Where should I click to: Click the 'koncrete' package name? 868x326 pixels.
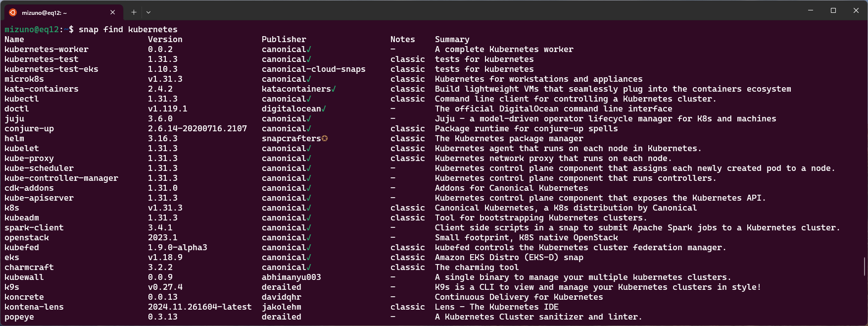(24, 297)
